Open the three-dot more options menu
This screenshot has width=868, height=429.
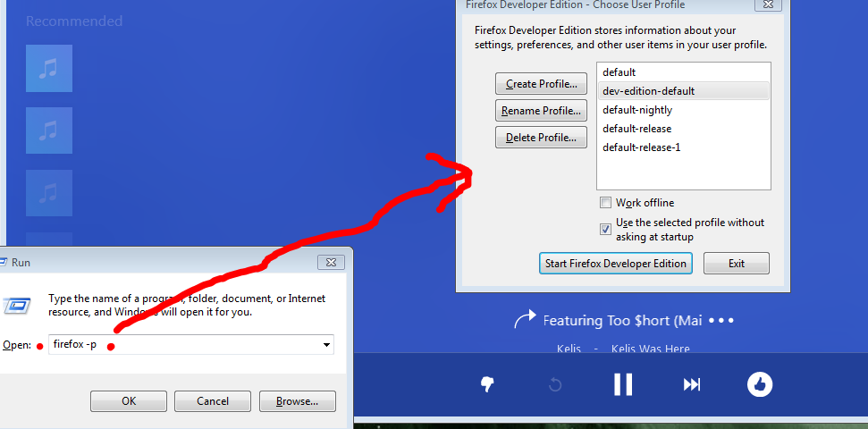721,321
